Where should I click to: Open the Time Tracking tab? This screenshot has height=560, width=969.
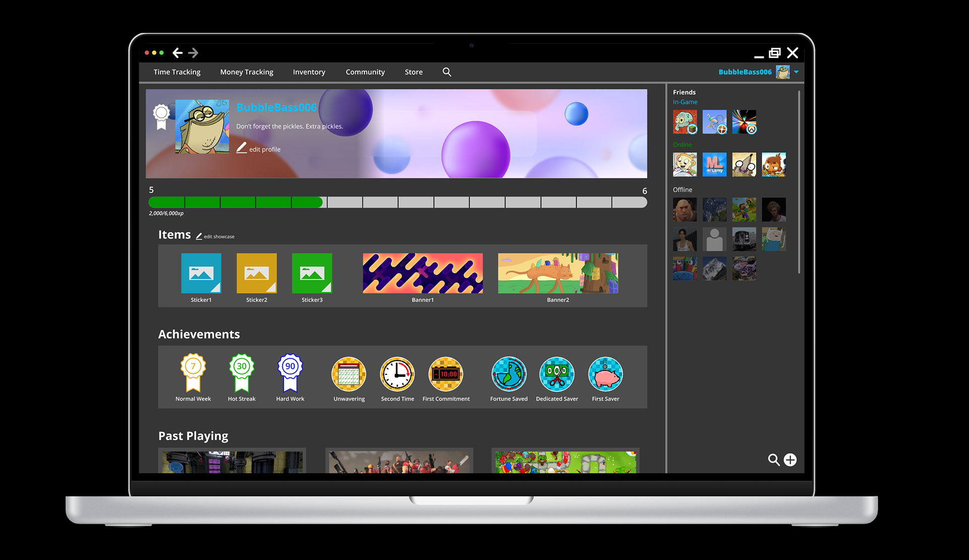(x=177, y=72)
